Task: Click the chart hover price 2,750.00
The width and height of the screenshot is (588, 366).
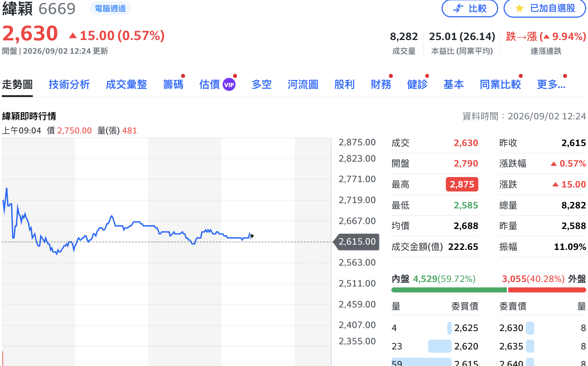Action: [x=74, y=131]
